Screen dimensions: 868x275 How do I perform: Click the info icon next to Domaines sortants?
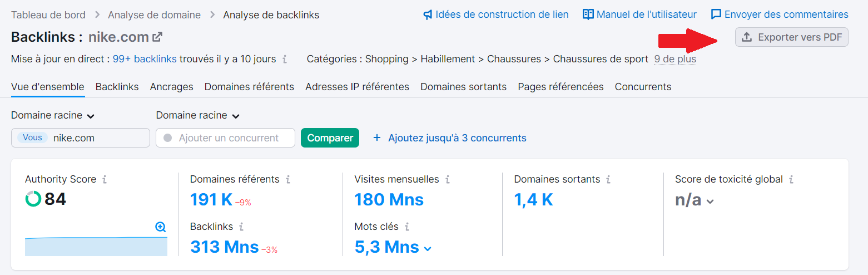[608, 179]
